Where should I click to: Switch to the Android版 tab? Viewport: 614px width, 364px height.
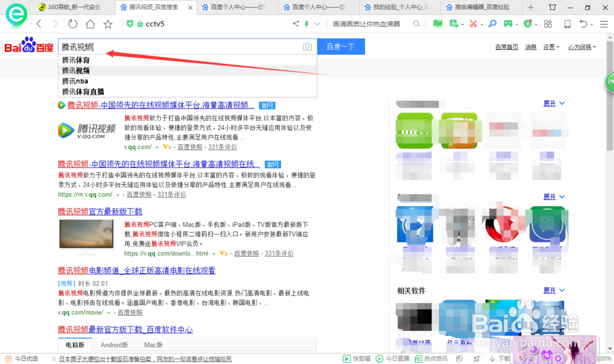114,345
